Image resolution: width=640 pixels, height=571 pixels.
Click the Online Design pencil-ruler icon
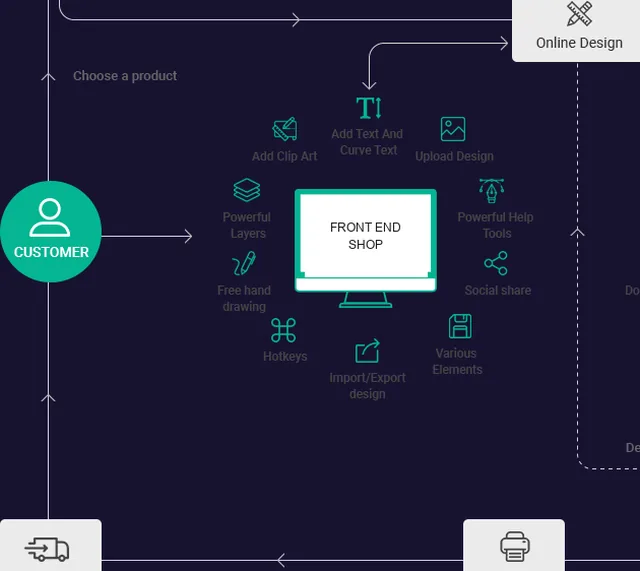580,13
